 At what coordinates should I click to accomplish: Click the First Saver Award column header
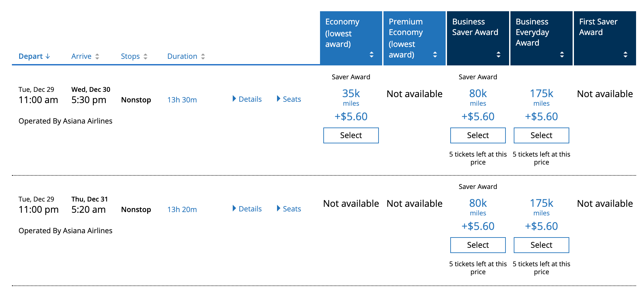[598, 27]
